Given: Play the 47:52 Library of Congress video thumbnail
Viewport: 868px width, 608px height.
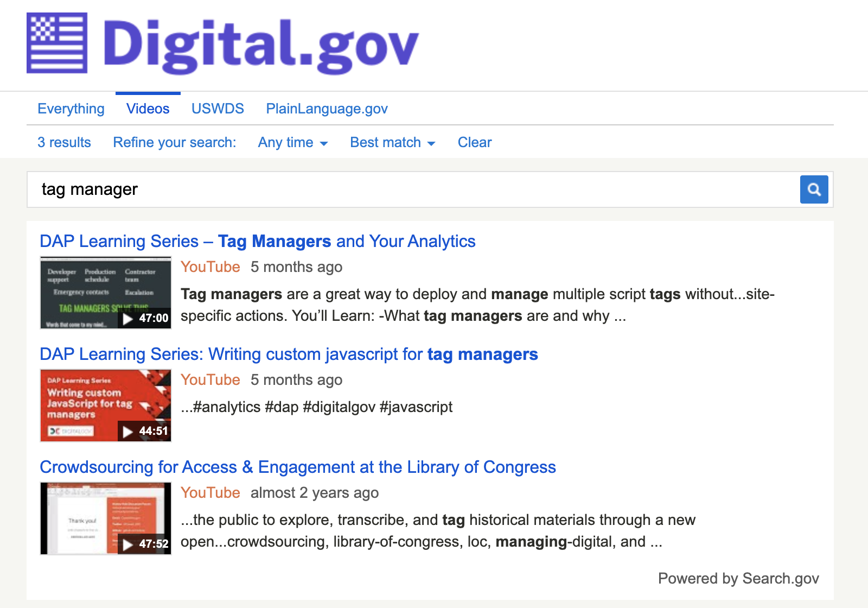Looking at the screenshot, I should [x=106, y=518].
